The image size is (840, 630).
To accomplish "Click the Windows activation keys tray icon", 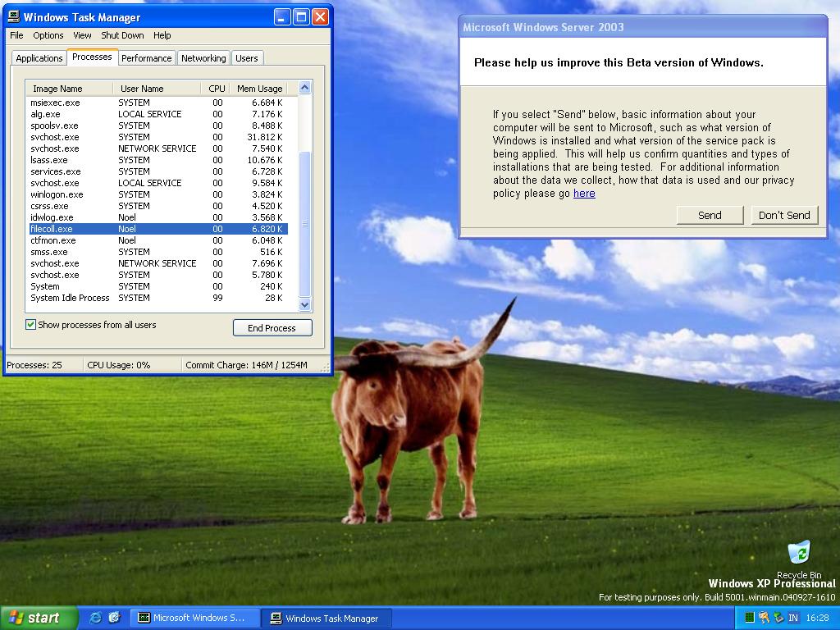I will 764,618.
